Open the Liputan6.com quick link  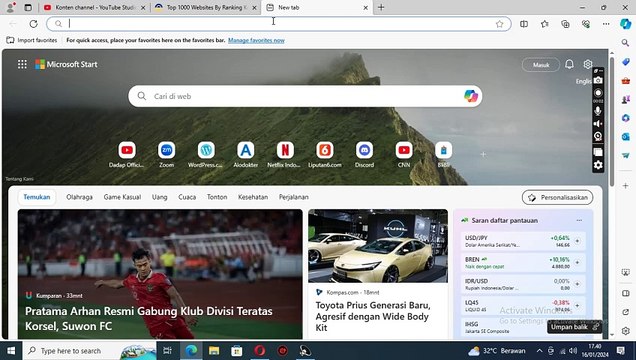pos(324,150)
